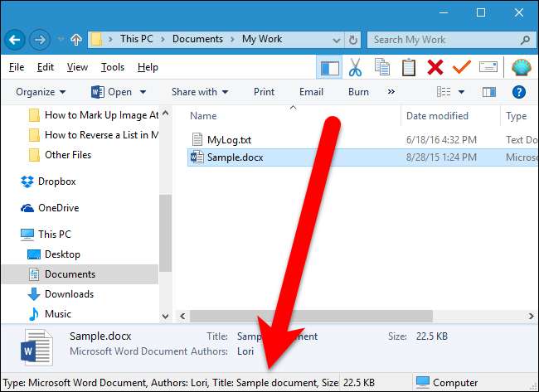Open the Edit menu
This screenshot has width=539, height=392.
point(46,67)
